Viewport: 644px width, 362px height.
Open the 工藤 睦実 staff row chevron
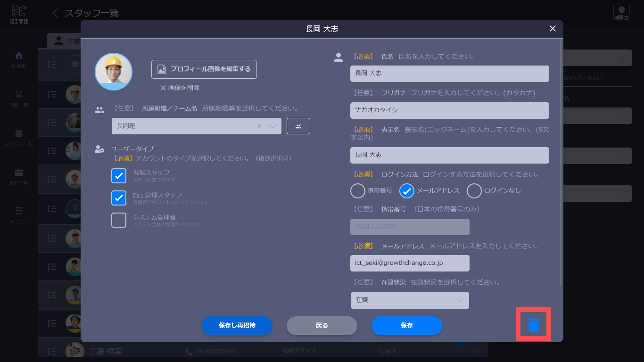point(477,351)
